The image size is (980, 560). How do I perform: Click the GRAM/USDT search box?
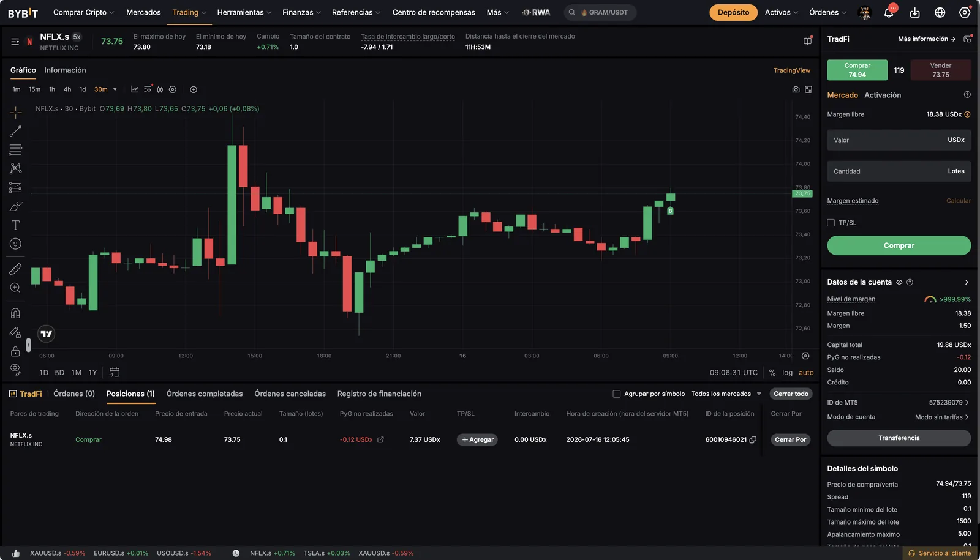click(x=600, y=12)
